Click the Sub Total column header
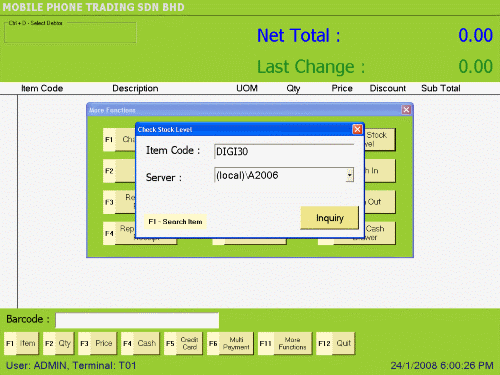The height and width of the screenshot is (375, 500). pyautogui.click(x=441, y=88)
